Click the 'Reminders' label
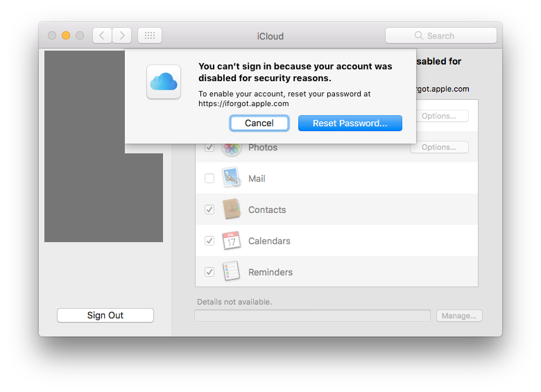 (x=270, y=272)
